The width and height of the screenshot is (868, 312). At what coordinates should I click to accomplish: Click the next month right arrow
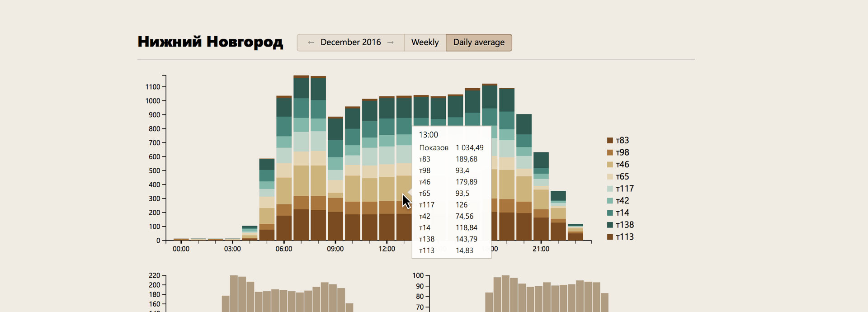[391, 43]
